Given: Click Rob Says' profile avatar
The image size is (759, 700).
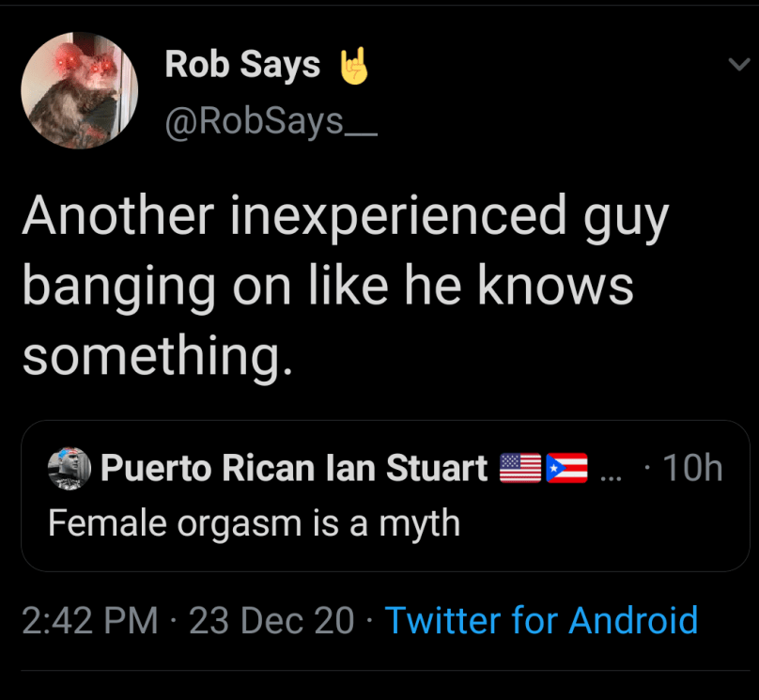Looking at the screenshot, I should tap(80, 90).
